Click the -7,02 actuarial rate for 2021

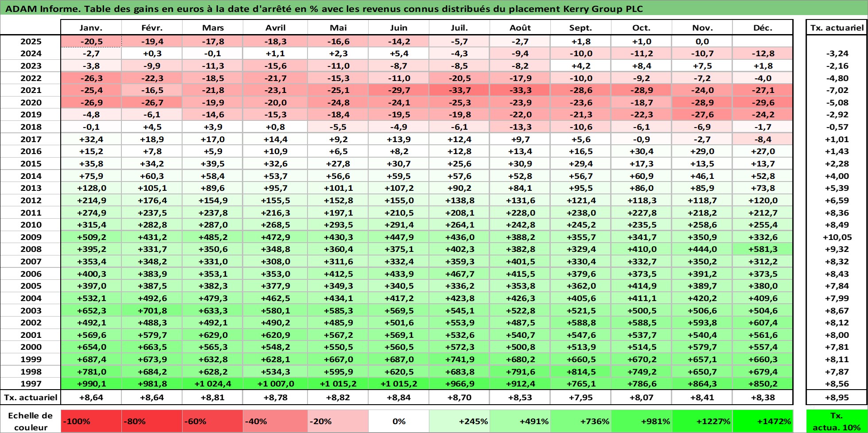coord(837,90)
